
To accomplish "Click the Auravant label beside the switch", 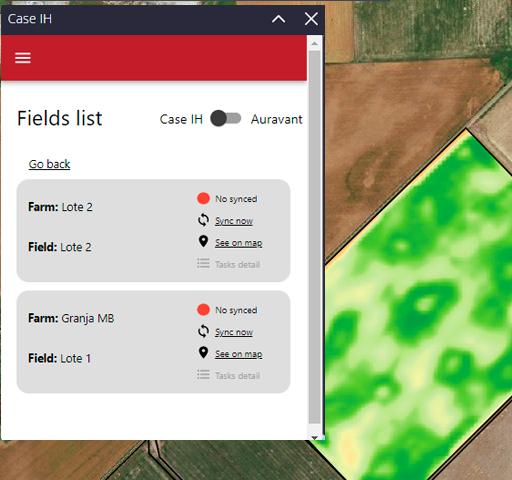I will point(277,119).
